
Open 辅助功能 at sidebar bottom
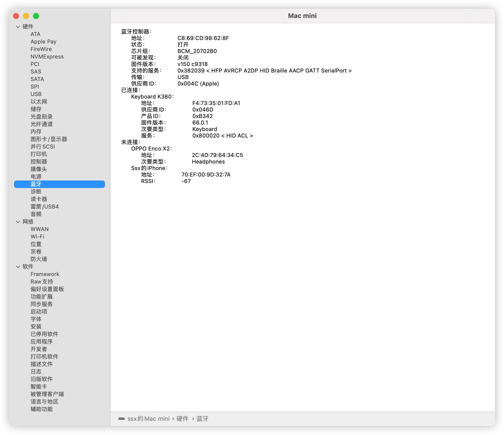pos(41,409)
